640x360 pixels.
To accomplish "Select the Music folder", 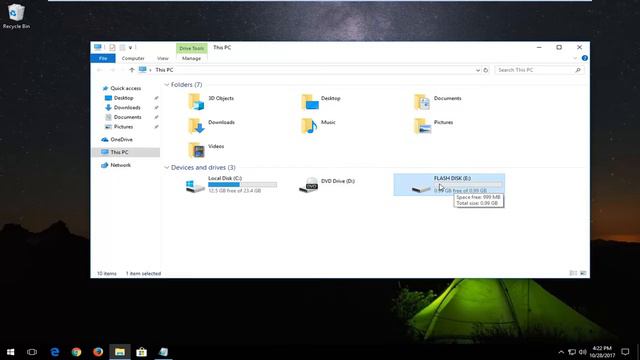I will [318, 125].
